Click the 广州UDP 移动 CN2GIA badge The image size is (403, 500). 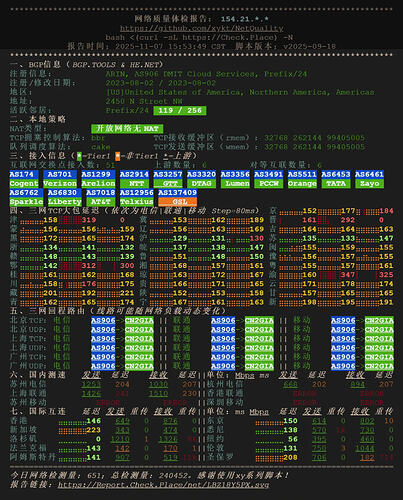[379, 366]
